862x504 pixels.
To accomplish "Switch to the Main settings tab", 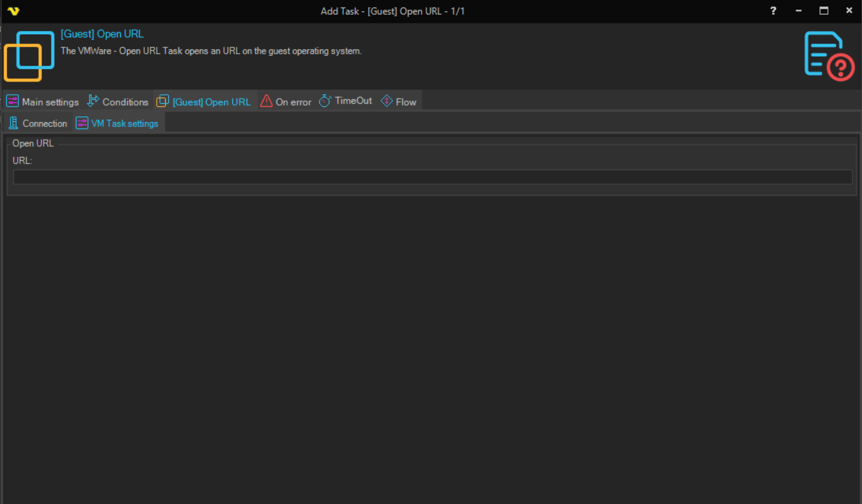I will [x=43, y=102].
